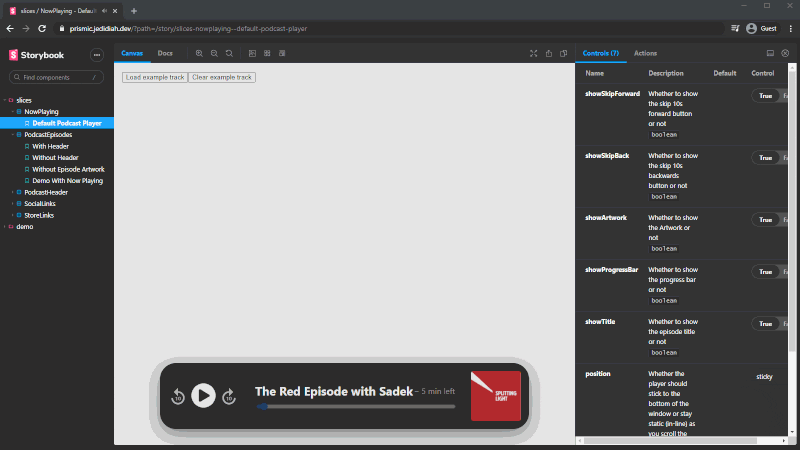This screenshot has width=800, height=450.
Task: Toggle the showArtwork boolean switch
Action: [775, 219]
